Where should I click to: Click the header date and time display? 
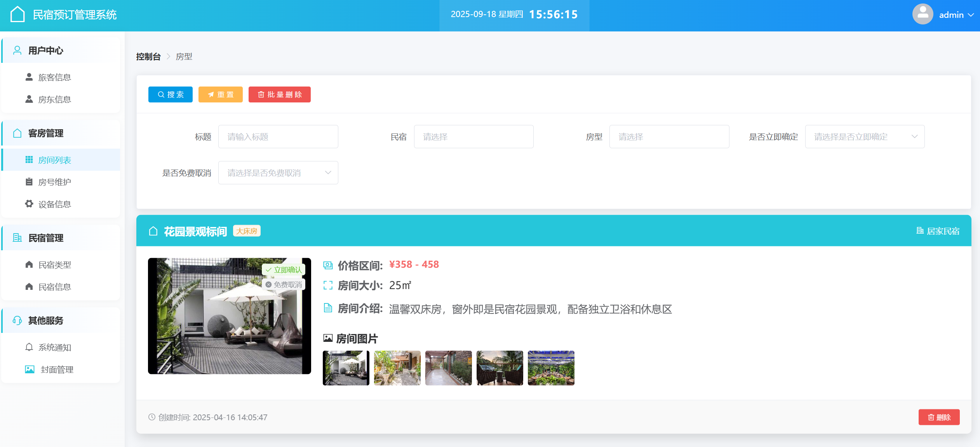click(x=514, y=15)
